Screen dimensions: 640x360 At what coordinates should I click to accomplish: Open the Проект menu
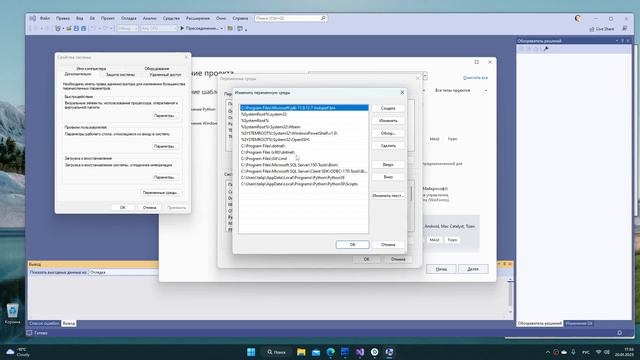pyautogui.click(x=108, y=18)
